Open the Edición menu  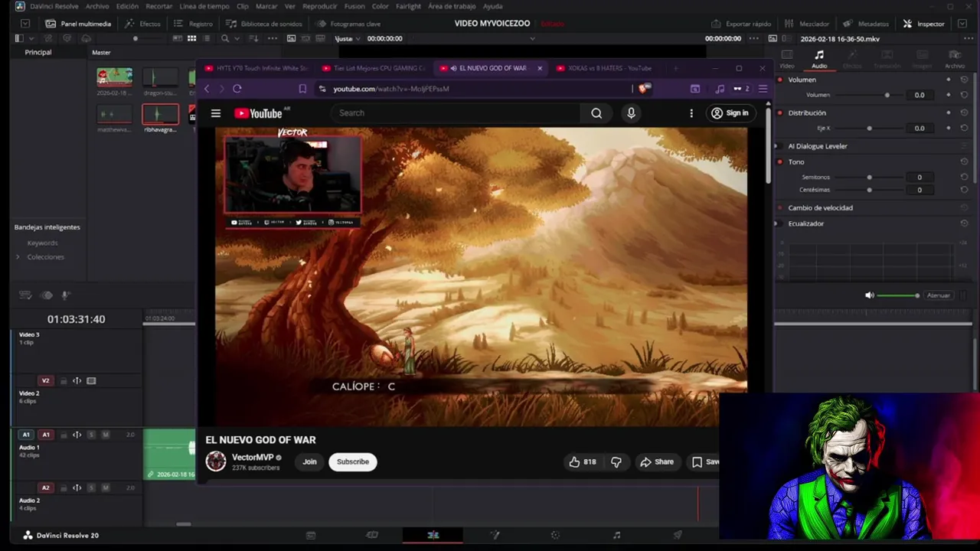tap(127, 6)
